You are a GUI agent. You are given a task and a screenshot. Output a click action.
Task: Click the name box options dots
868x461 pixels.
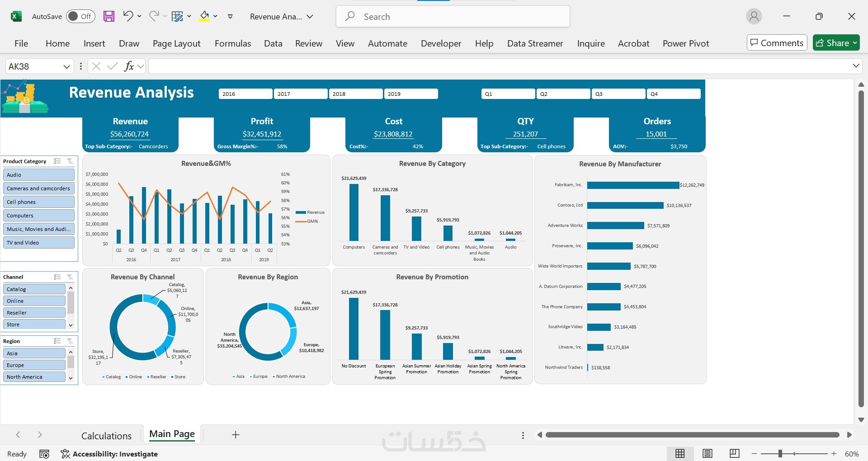(x=80, y=66)
